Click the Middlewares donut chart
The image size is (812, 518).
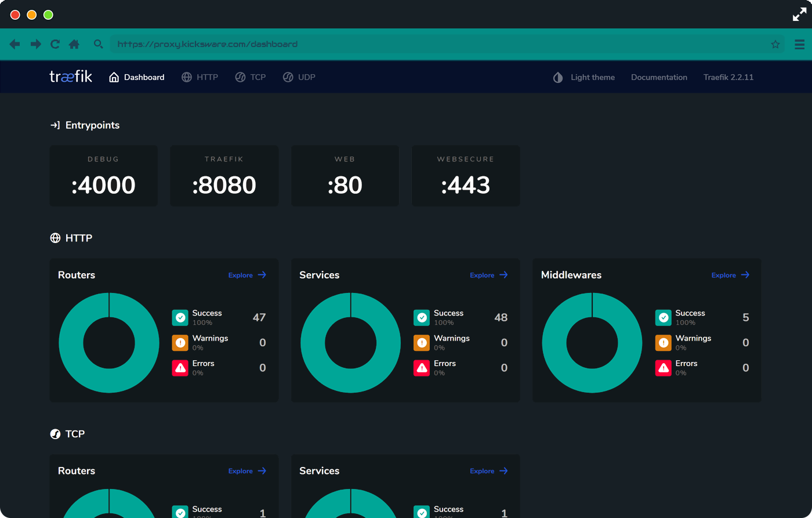point(592,343)
